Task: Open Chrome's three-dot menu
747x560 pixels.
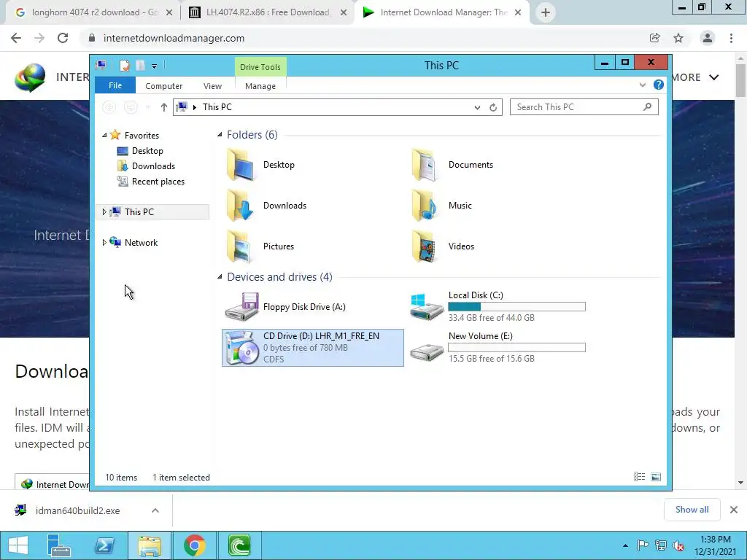Action: click(731, 38)
